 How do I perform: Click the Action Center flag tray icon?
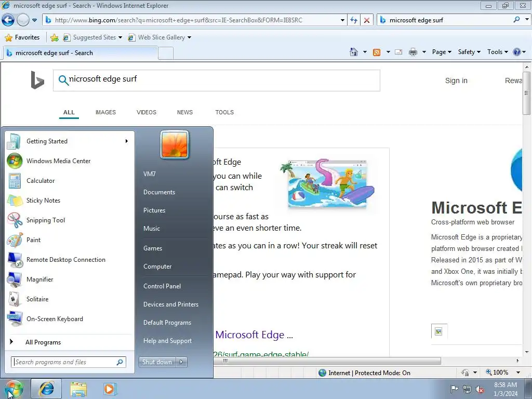[x=454, y=389]
